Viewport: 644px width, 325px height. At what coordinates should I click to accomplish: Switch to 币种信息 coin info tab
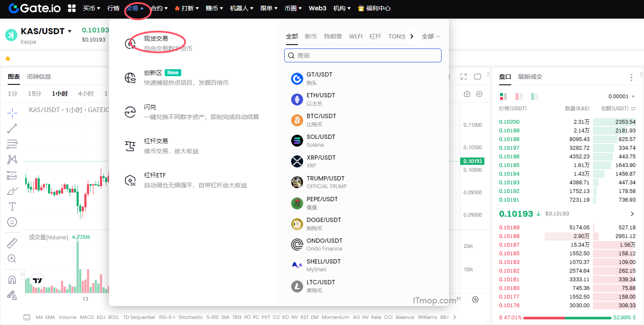(x=39, y=77)
